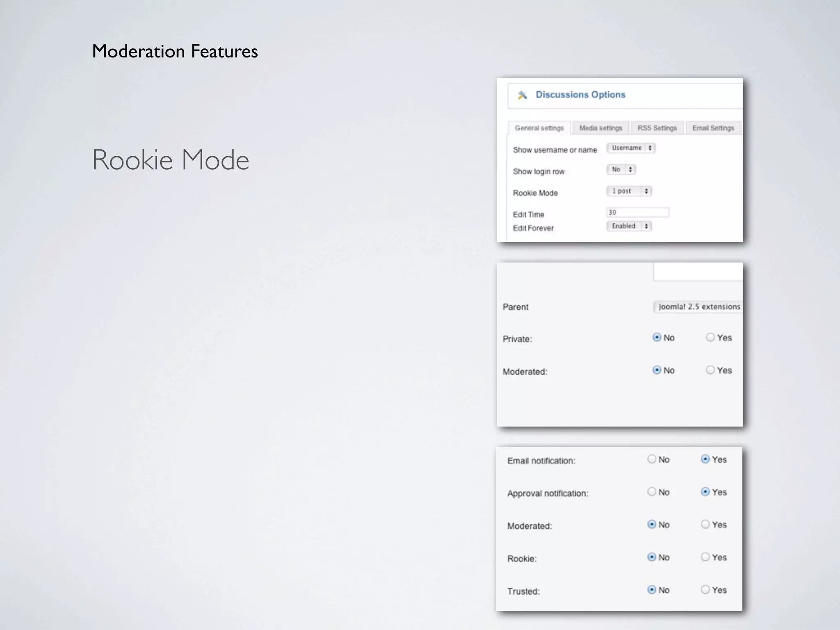Viewport: 840px width, 630px height.
Task: Click the Show login row label
Action: pyautogui.click(x=539, y=171)
